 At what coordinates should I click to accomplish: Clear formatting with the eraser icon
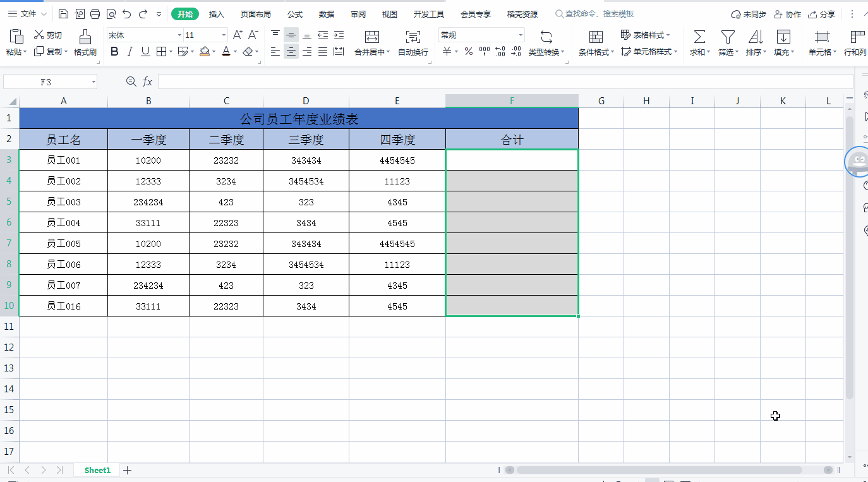click(249, 52)
